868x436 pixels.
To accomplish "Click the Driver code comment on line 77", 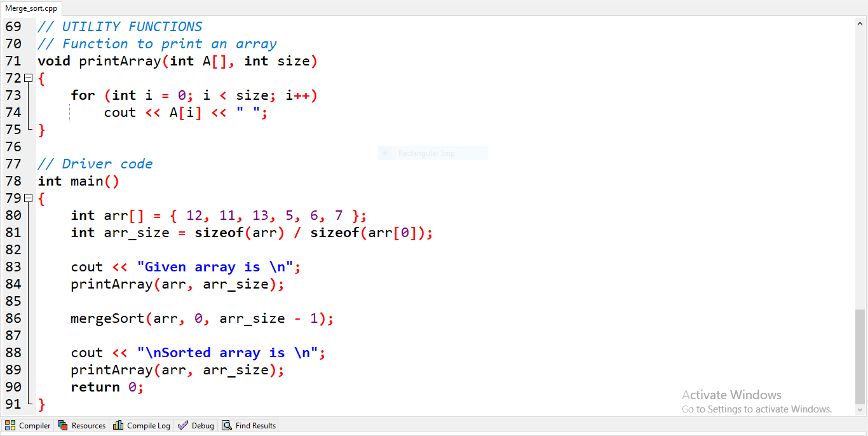I will pyautogui.click(x=95, y=163).
